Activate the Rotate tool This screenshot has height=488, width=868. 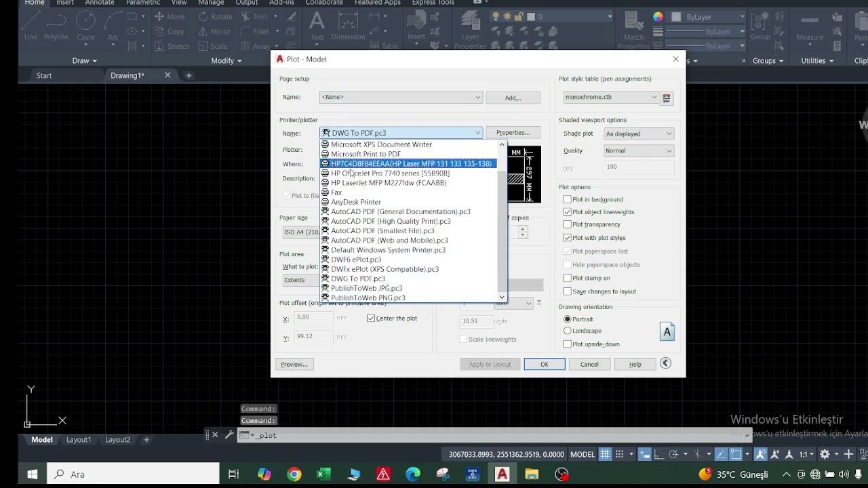pyautogui.click(x=215, y=16)
